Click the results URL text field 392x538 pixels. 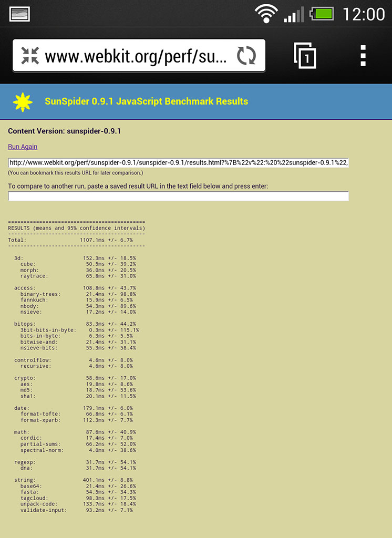pyautogui.click(x=178, y=163)
